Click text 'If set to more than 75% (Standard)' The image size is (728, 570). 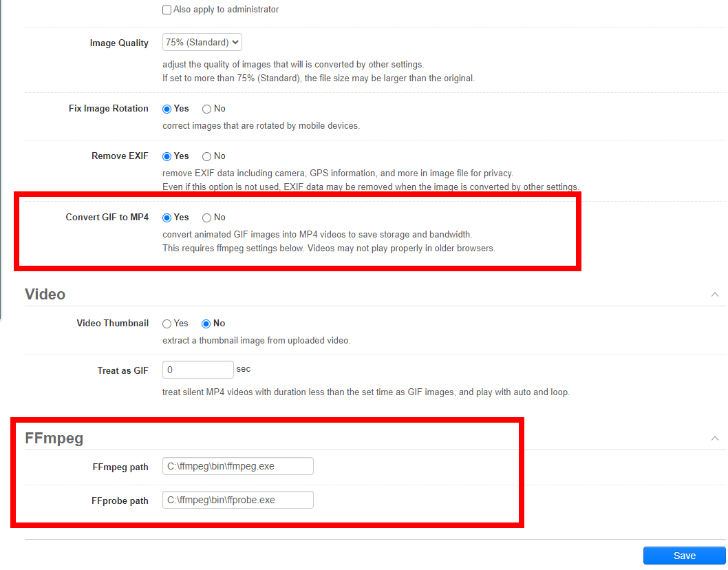tap(231, 78)
